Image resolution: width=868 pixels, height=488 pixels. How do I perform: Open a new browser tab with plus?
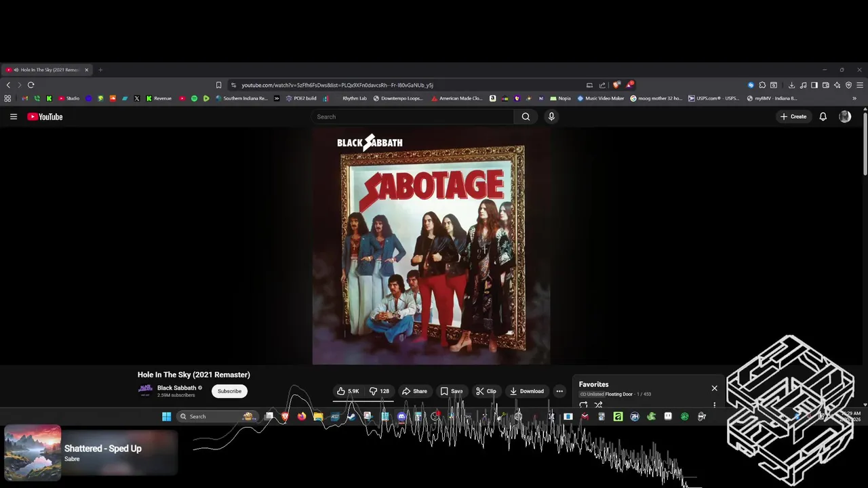[100, 70]
